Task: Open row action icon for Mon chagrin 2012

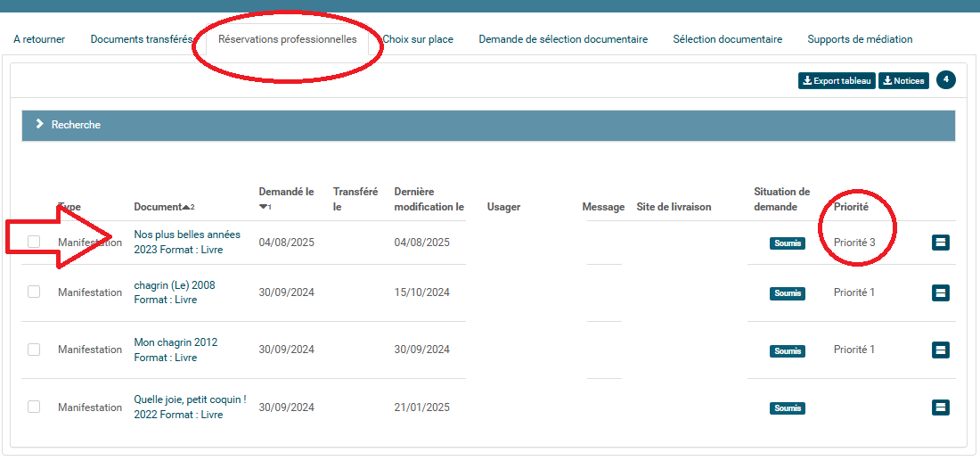Action: 940,350
